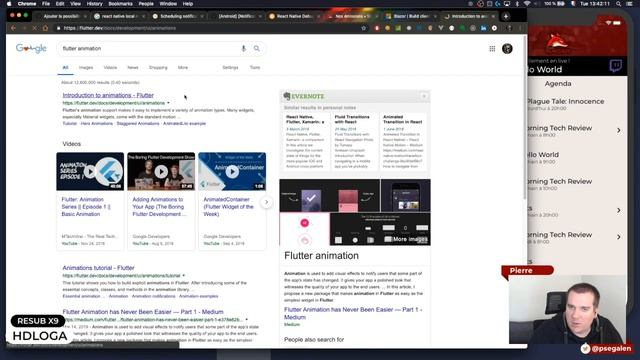
Task: Open search Tools
Action: (x=255, y=67)
